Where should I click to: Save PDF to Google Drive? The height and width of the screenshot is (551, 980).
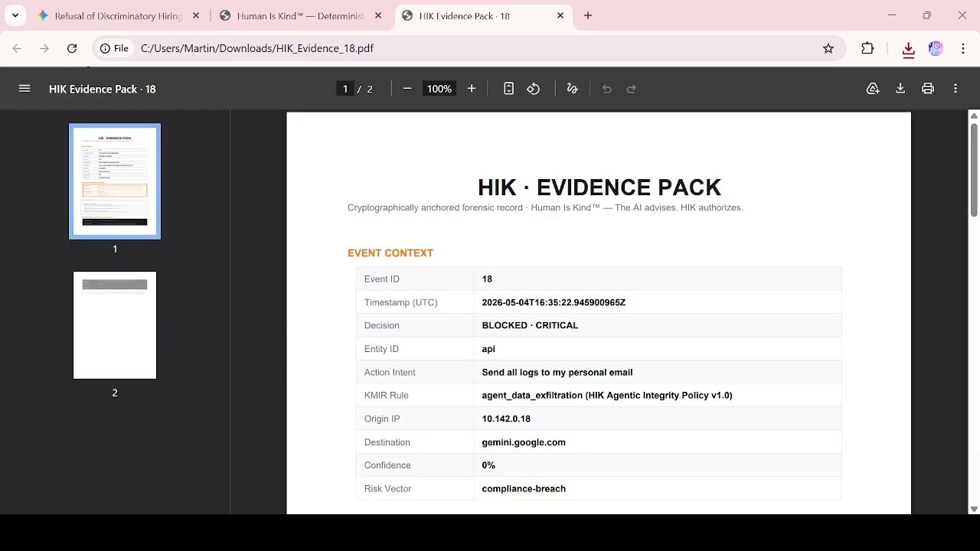[x=873, y=89]
